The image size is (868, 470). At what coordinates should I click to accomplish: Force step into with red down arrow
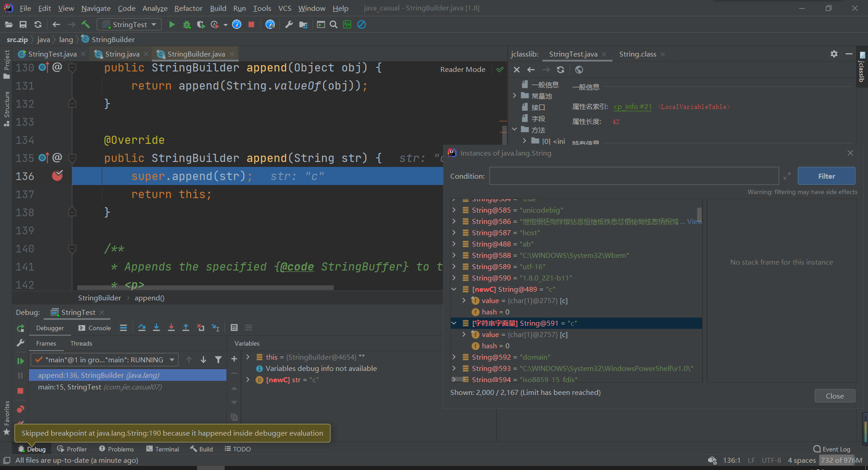pyautogui.click(x=171, y=328)
